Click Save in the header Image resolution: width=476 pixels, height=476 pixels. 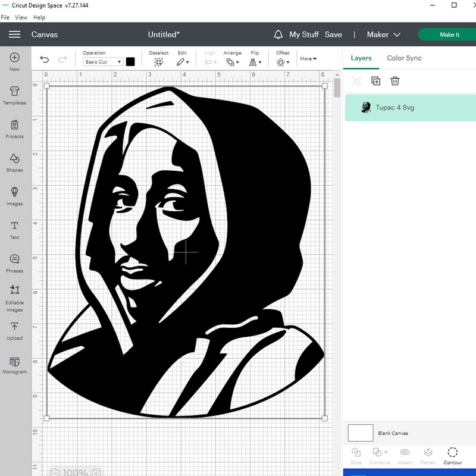[333, 35]
